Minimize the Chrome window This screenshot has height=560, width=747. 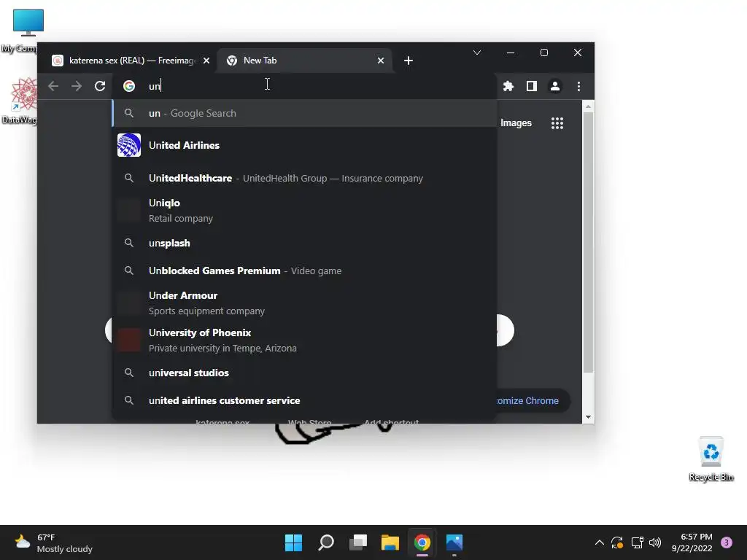[510, 52]
